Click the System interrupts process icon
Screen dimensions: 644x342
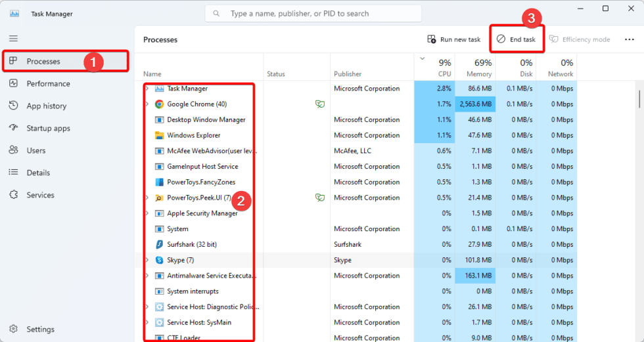(x=159, y=291)
